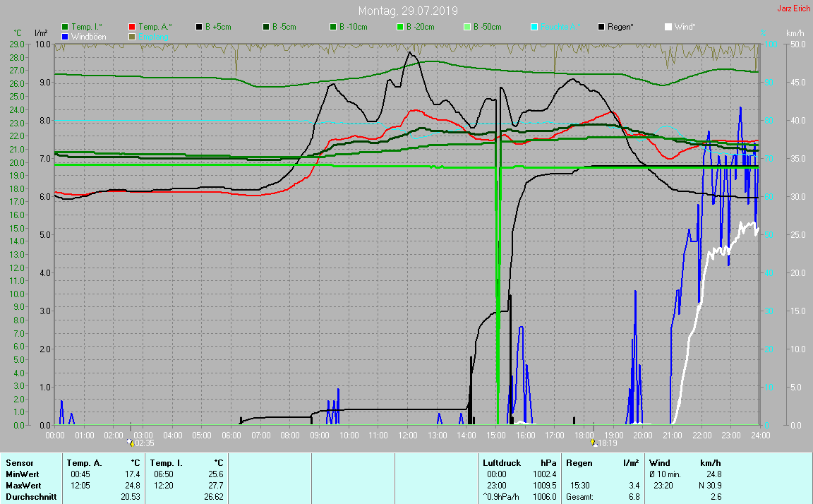The height and width of the screenshot is (504, 813).
Task: Click the "l/m²" axis unit above the chart
Action: (x=41, y=33)
